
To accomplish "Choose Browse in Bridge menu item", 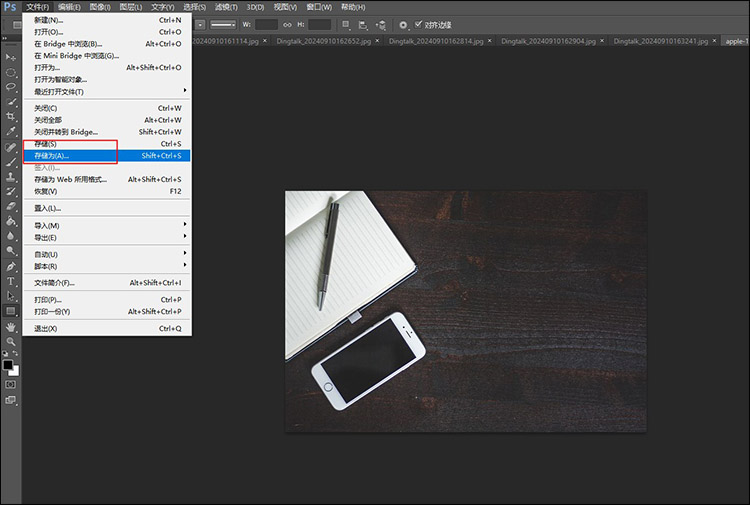I will coord(107,44).
